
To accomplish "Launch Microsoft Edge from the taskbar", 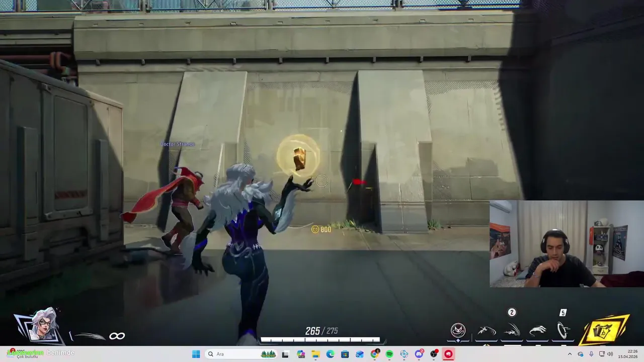I will (x=330, y=354).
